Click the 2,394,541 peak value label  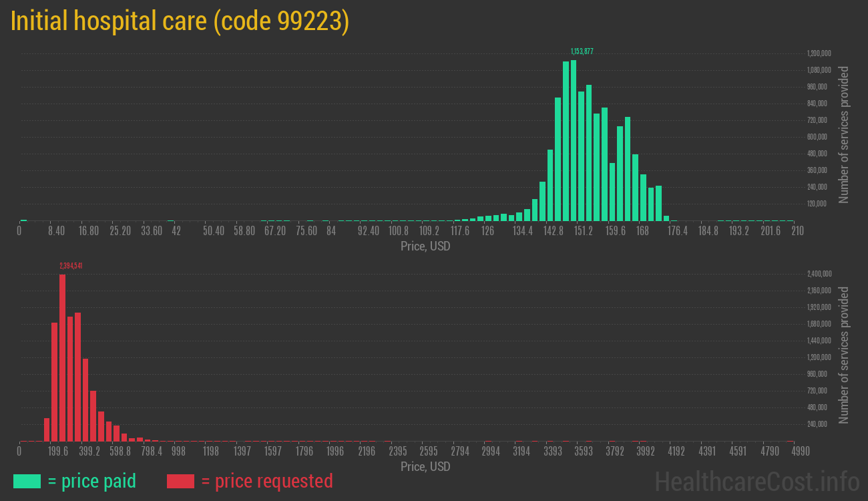click(x=71, y=266)
